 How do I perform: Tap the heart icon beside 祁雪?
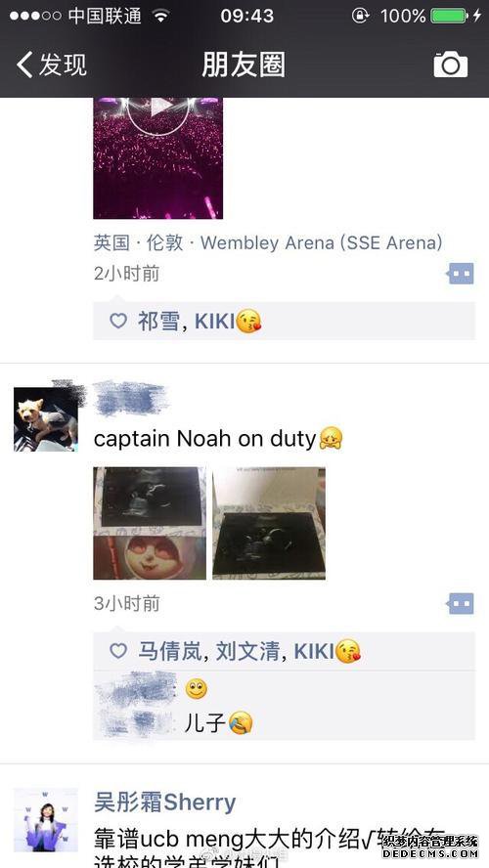pos(118,321)
